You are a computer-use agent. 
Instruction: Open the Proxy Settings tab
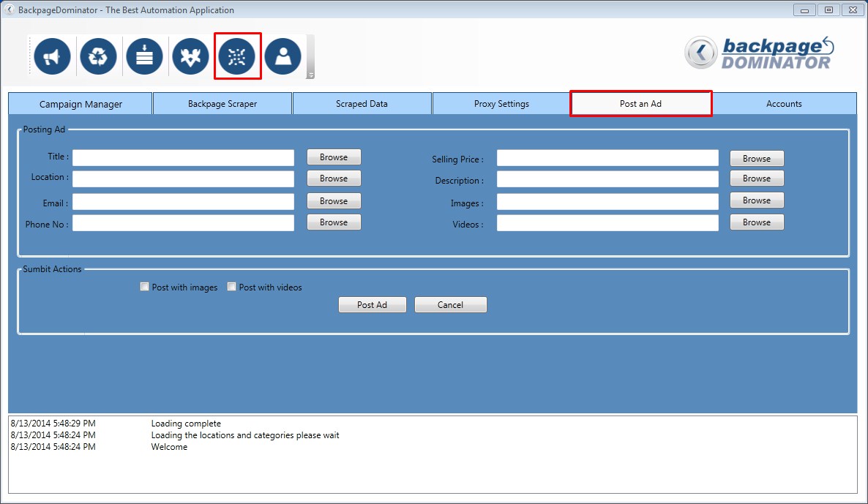click(501, 103)
